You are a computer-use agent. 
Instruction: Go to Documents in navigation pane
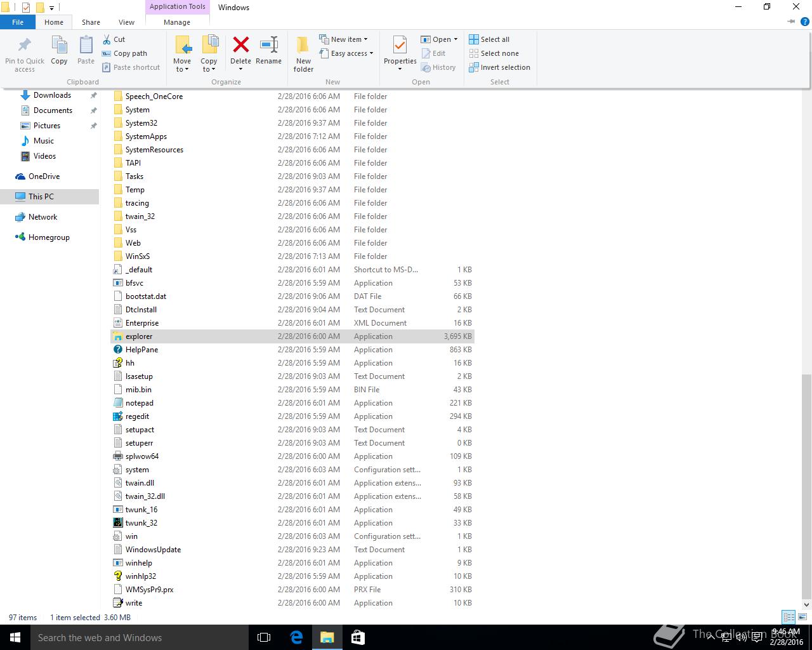(53, 110)
